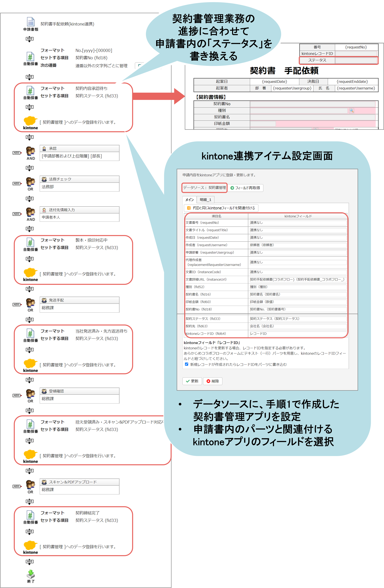Click the スキャン＆PDFアップロード step header
The height and width of the screenshot is (588, 384).
(x=79, y=482)
